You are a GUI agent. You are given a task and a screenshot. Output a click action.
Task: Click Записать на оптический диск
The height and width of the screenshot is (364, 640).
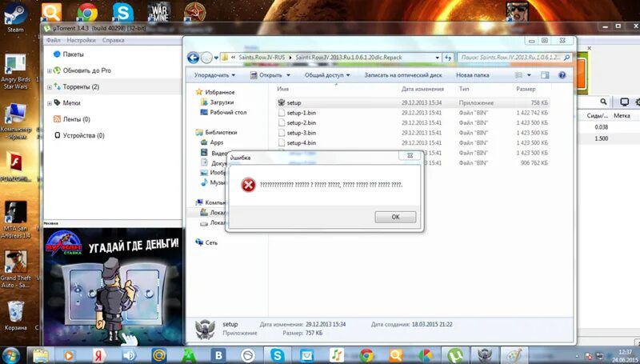(x=403, y=75)
